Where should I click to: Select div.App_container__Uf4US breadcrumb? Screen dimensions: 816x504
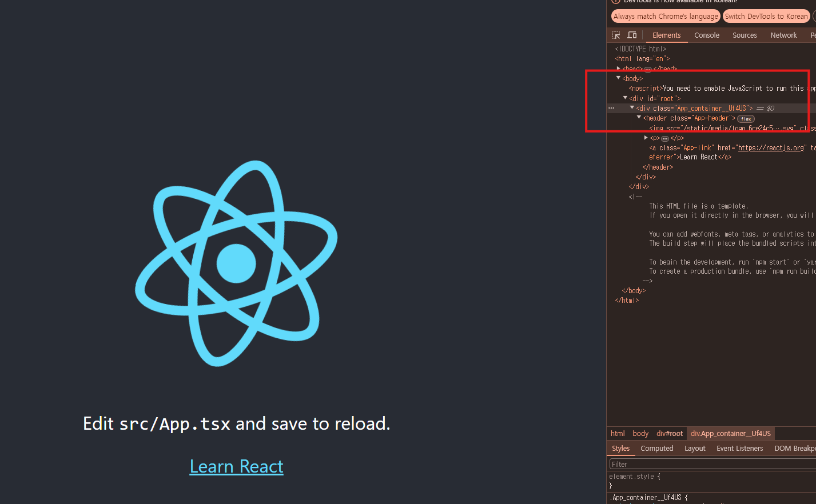click(731, 434)
